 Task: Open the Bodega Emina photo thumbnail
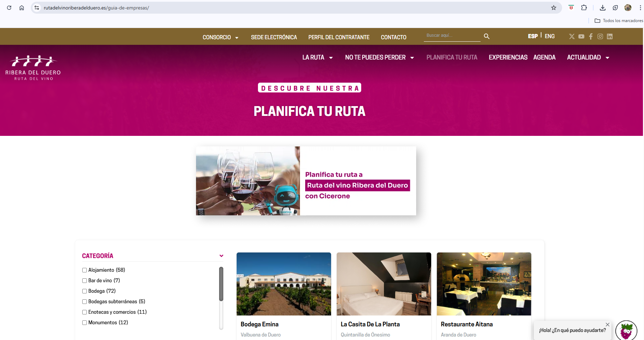tap(283, 284)
